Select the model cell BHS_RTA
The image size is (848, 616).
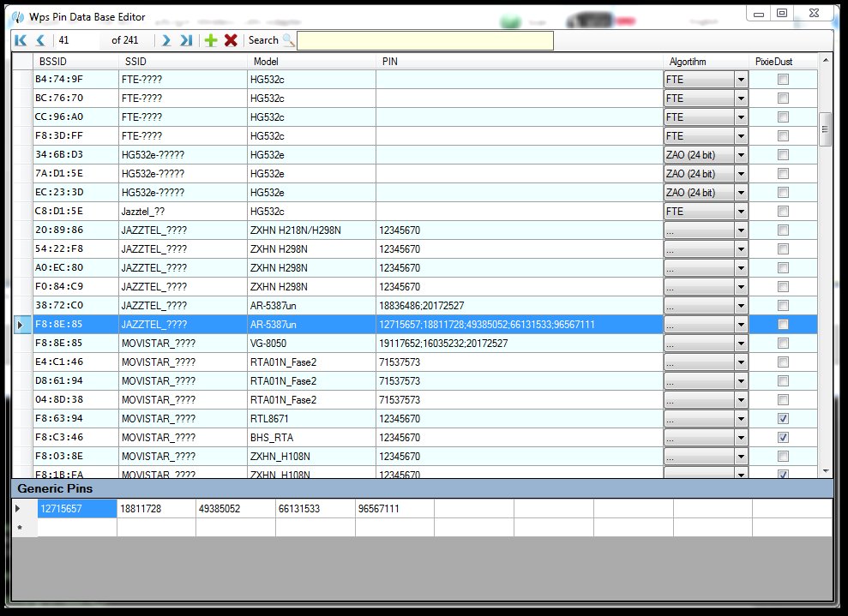(311, 437)
